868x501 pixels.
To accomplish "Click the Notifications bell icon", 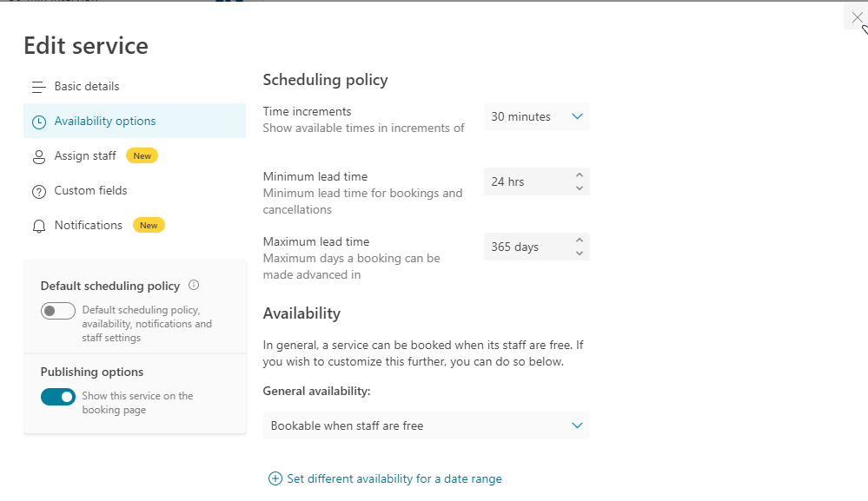I will pos(39,227).
